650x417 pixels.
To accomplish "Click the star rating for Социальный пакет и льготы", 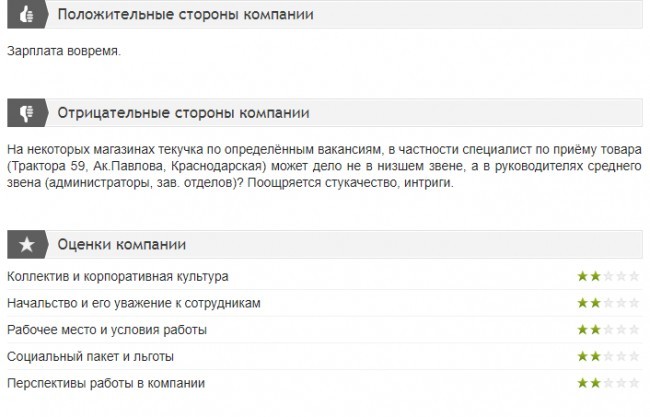I will [x=607, y=356].
